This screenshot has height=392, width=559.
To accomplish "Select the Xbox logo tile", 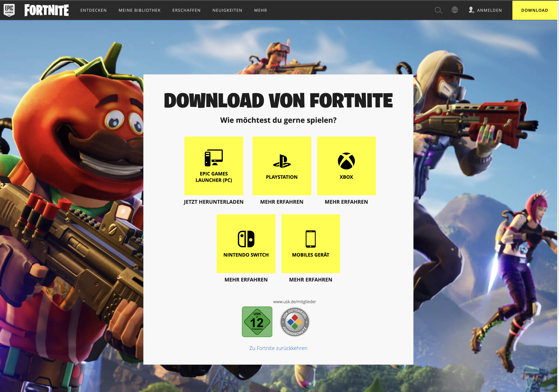I will tap(346, 166).
